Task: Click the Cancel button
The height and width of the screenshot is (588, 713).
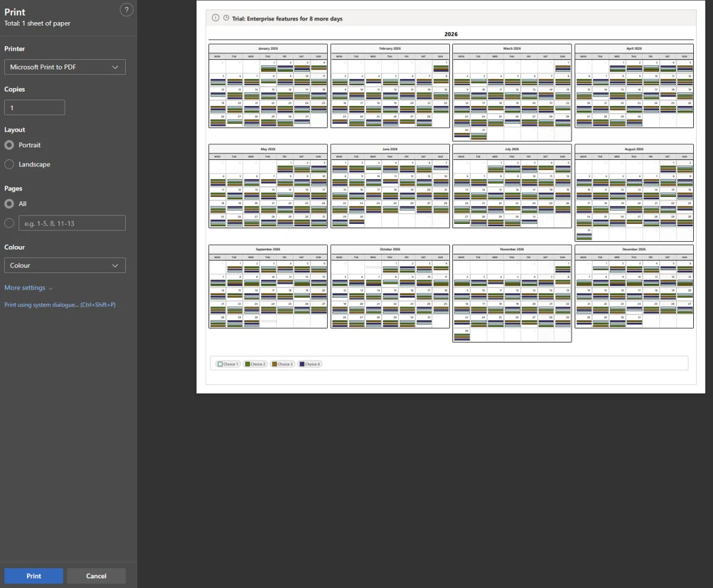Action: coord(96,575)
